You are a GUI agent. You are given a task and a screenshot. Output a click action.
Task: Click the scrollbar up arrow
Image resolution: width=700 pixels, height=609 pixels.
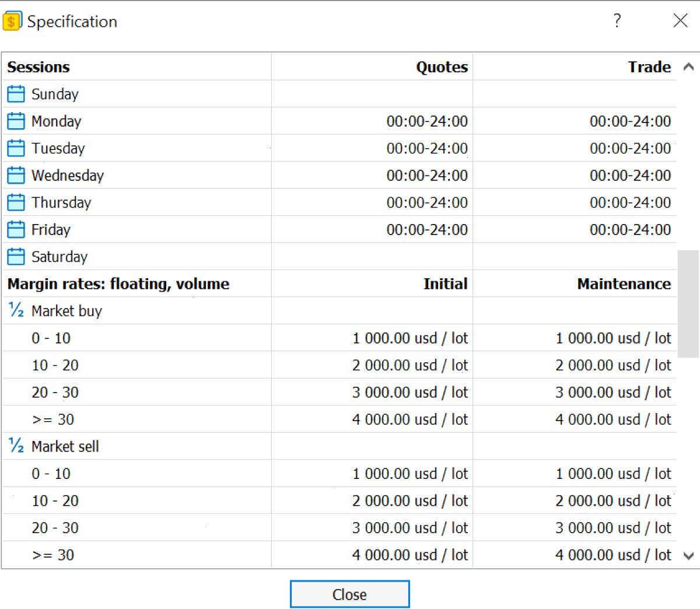click(688, 66)
